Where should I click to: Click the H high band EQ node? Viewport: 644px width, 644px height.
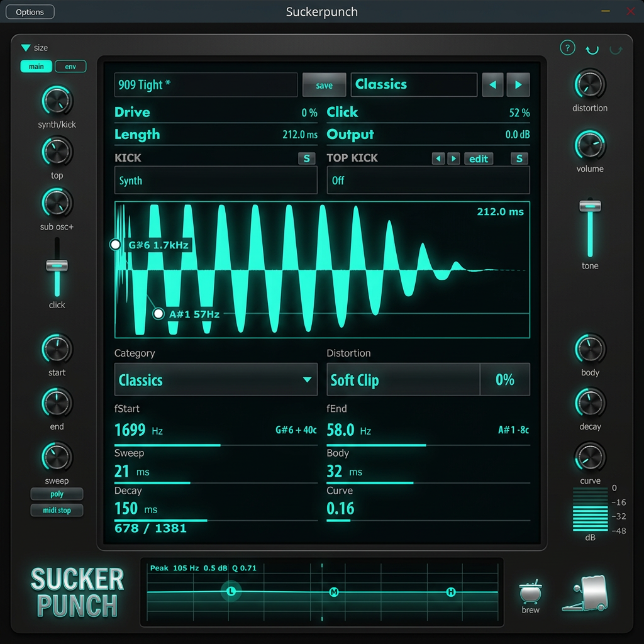(450, 592)
